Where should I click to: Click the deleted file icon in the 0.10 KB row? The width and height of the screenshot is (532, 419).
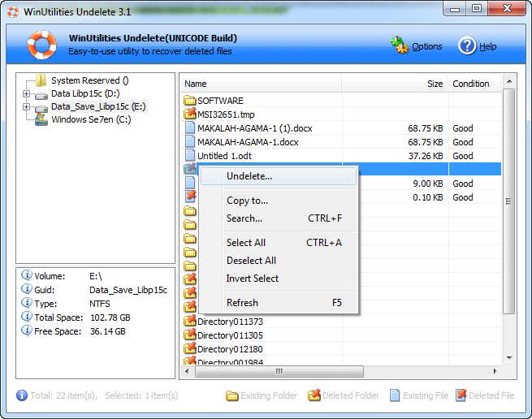pyautogui.click(x=191, y=196)
